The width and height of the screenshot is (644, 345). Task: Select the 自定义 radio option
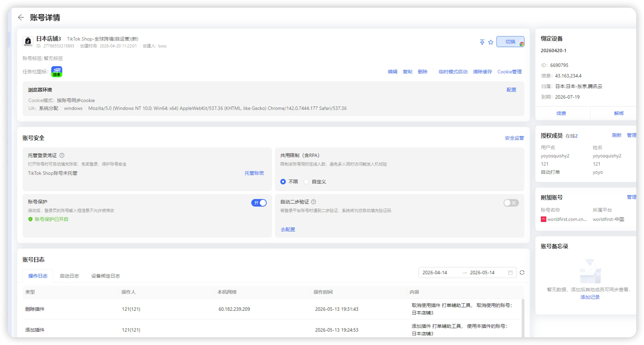click(306, 182)
